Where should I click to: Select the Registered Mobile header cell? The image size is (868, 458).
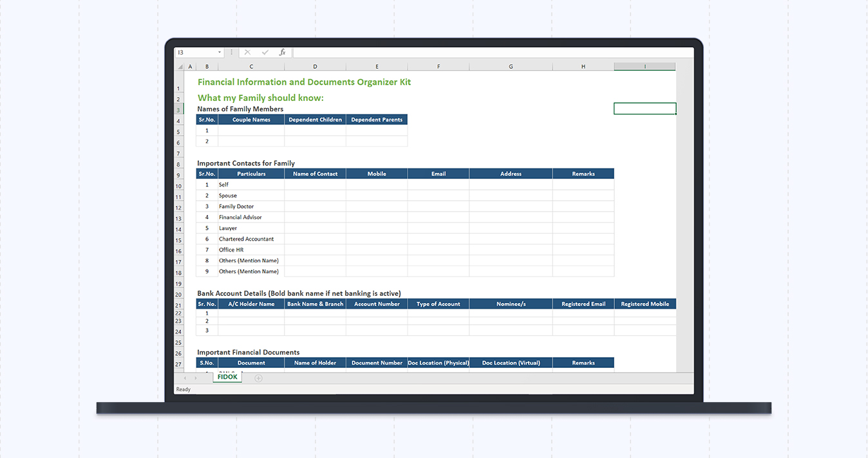tap(645, 304)
